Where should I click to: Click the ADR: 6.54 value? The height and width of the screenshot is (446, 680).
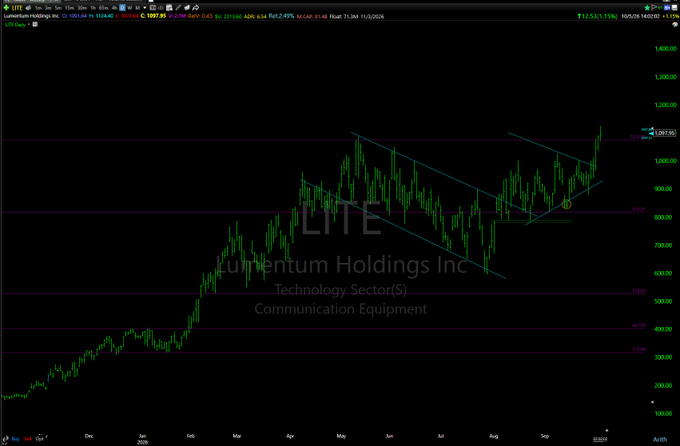coord(255,16)
